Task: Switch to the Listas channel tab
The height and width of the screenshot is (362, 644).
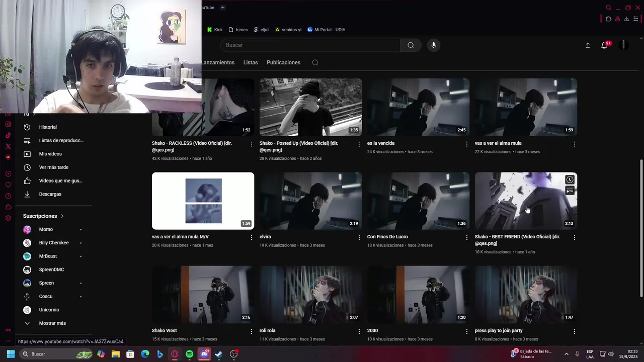Action: [251, 63]
